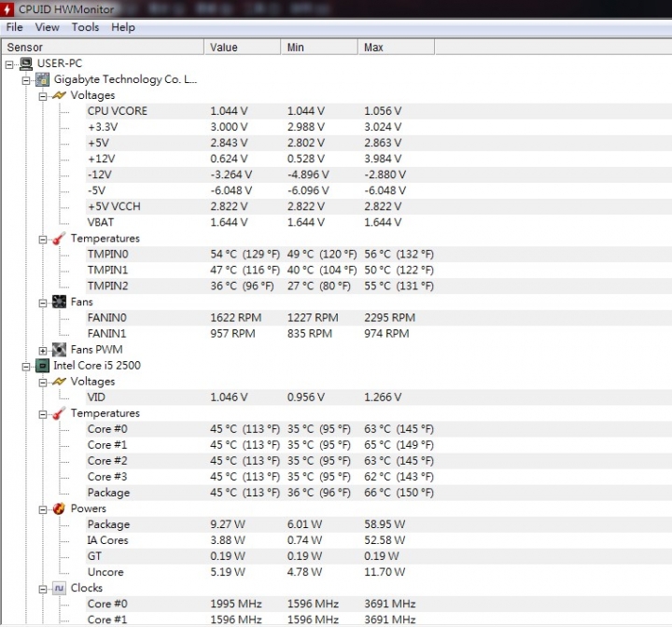Open the View menu

pyautogui.click(x=48, y=27)
